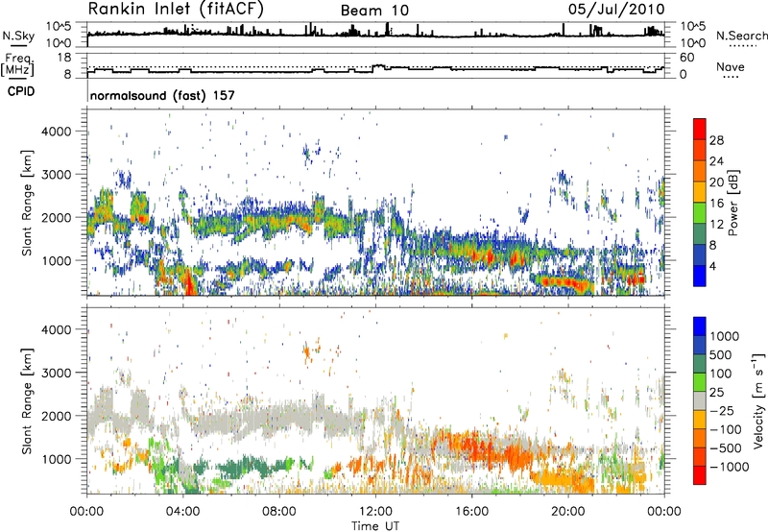Image resolution: width=768 pixels, height=532 pixels.
Task: Click the '18' frequency axis tick
Action: click(64, 58)
